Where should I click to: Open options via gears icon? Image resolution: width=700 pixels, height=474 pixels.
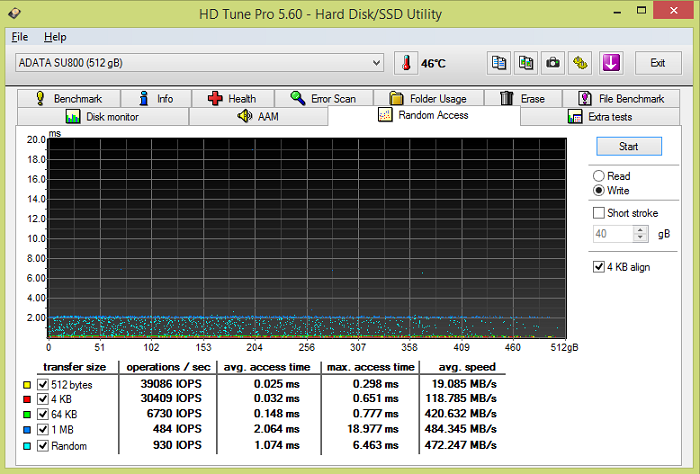(580, 63)
